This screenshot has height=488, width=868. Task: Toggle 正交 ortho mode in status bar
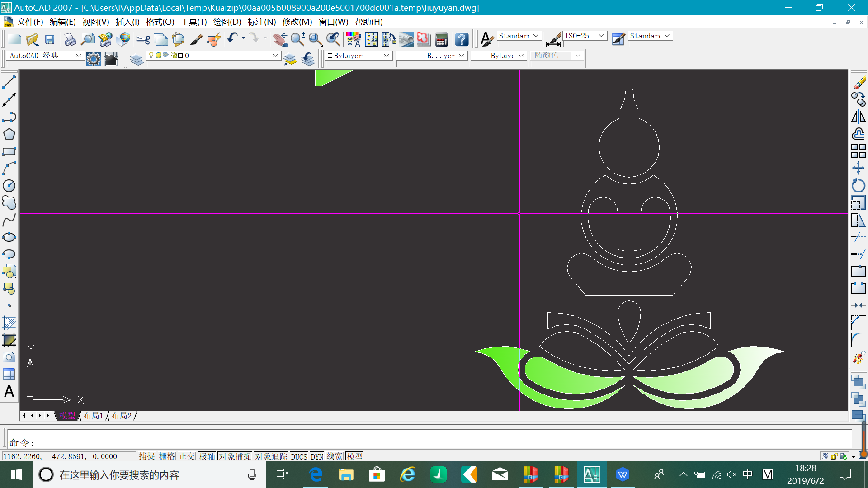186,456
